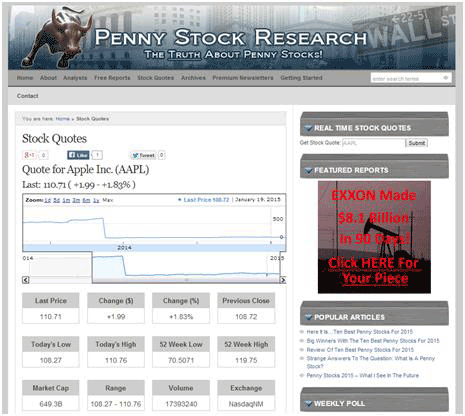Click the Today's Low value 108.27
The height and width of the screenshot is (416, 465).
point(51,360)
